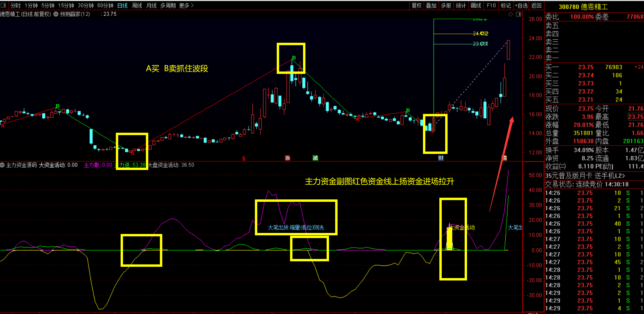Select the 5分钟 period tab

point(48,5)
